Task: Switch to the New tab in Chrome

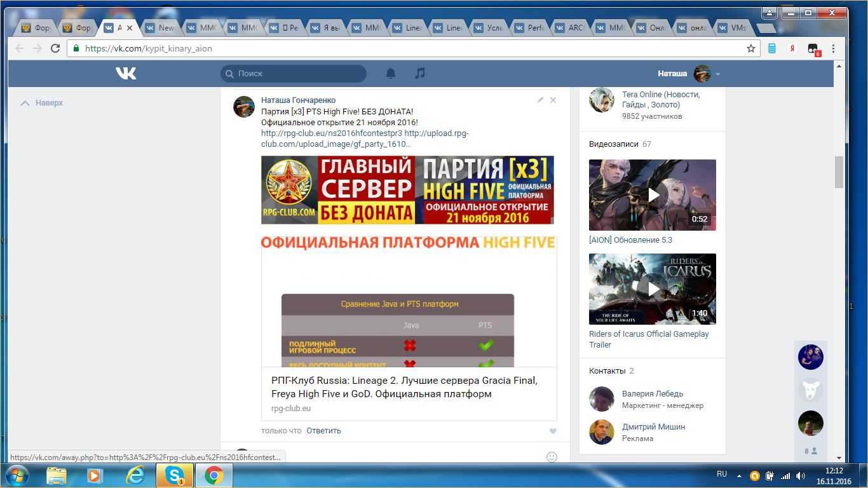Action: 161,28
